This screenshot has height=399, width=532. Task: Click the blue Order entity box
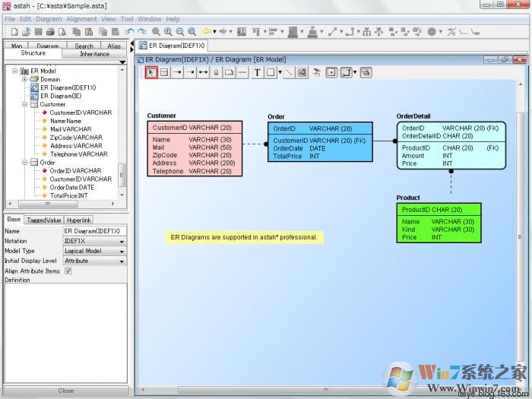(320, 142)
